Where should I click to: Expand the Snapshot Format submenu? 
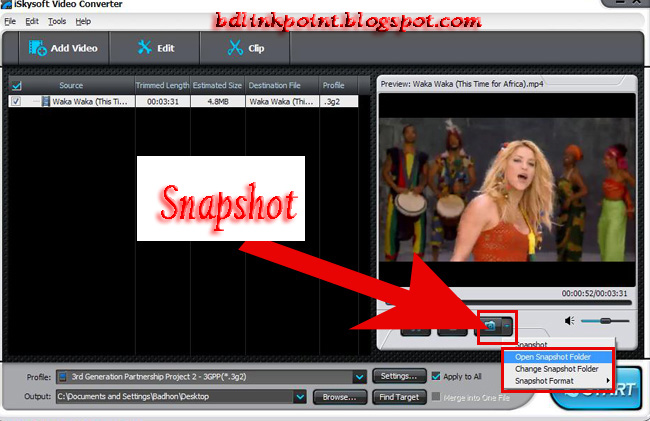(557, 381)
